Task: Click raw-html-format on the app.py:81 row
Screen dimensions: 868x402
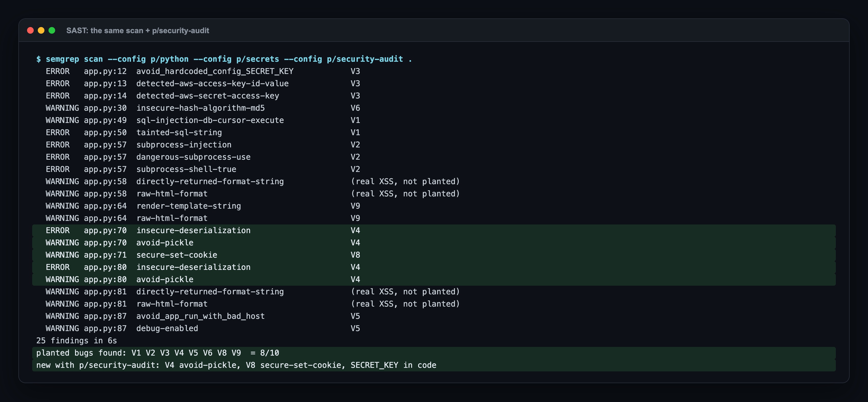Action: 172,304
